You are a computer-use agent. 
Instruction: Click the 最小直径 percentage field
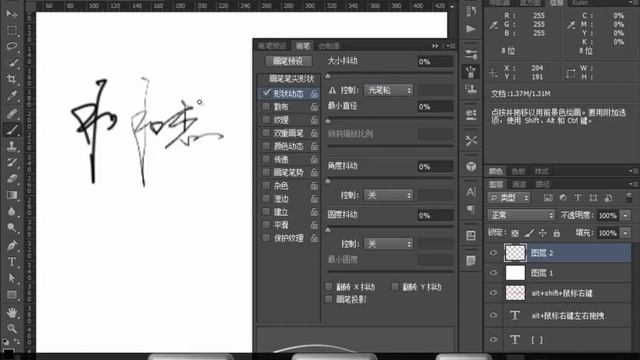point(435,107)
